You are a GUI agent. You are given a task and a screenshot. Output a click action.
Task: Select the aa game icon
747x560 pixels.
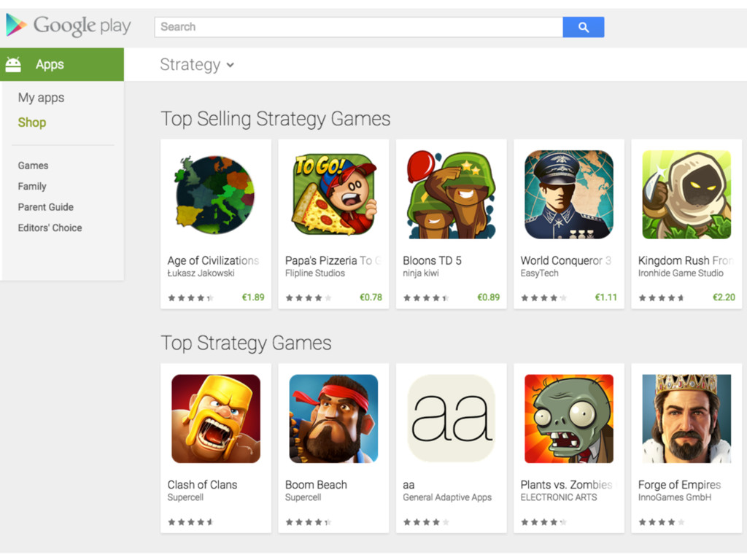(451, 419)
